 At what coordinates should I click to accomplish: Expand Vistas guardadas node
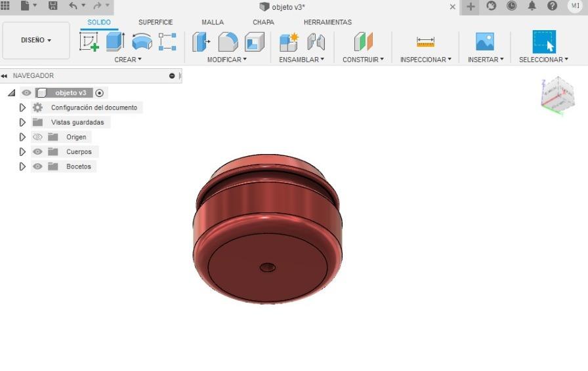[x=22, y=122]
